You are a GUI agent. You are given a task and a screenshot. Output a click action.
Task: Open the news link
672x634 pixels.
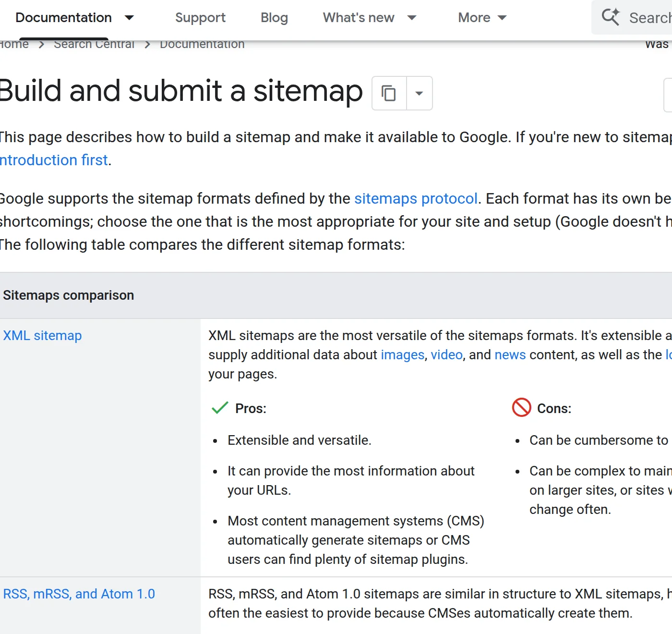click(510, 354)
